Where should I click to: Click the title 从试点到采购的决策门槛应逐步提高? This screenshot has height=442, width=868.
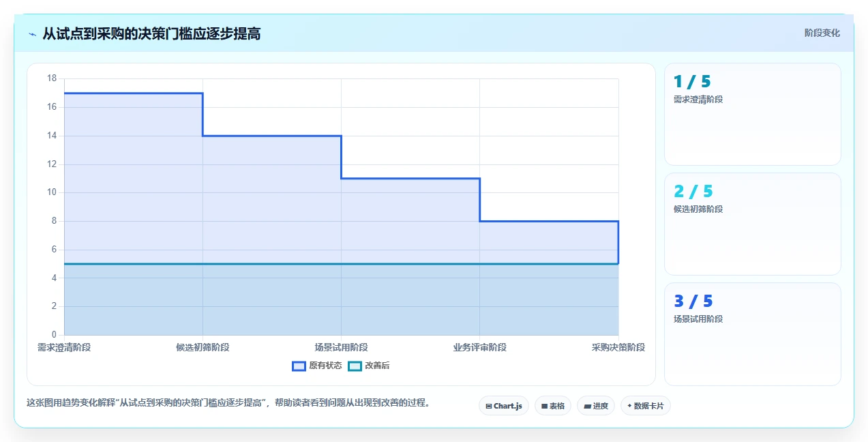coord(151,33)
